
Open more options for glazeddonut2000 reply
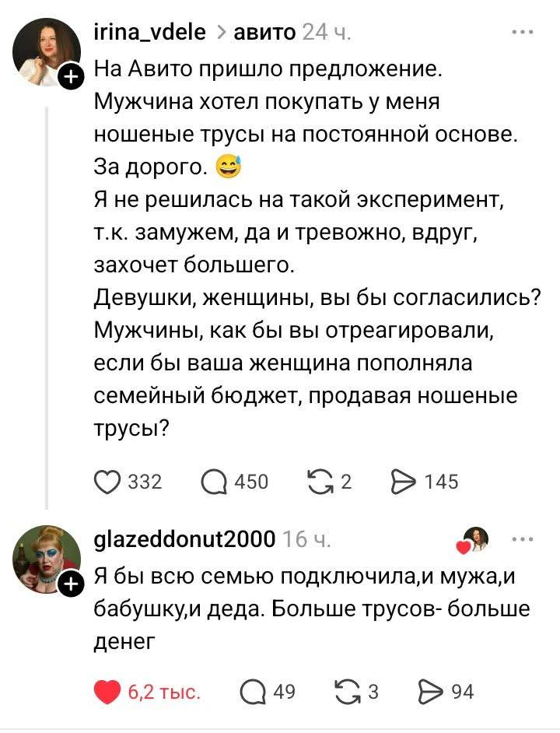pos(522,538)
